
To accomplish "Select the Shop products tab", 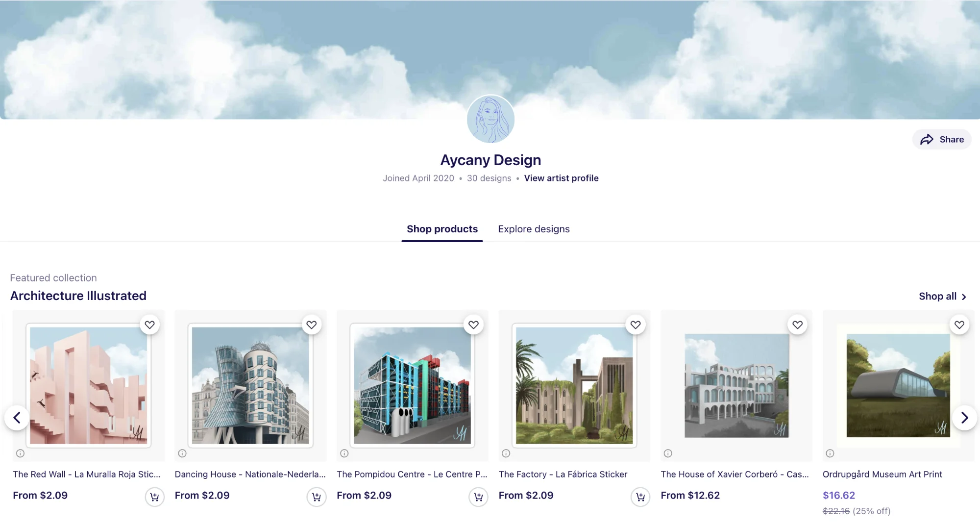I will click(442, 229).
